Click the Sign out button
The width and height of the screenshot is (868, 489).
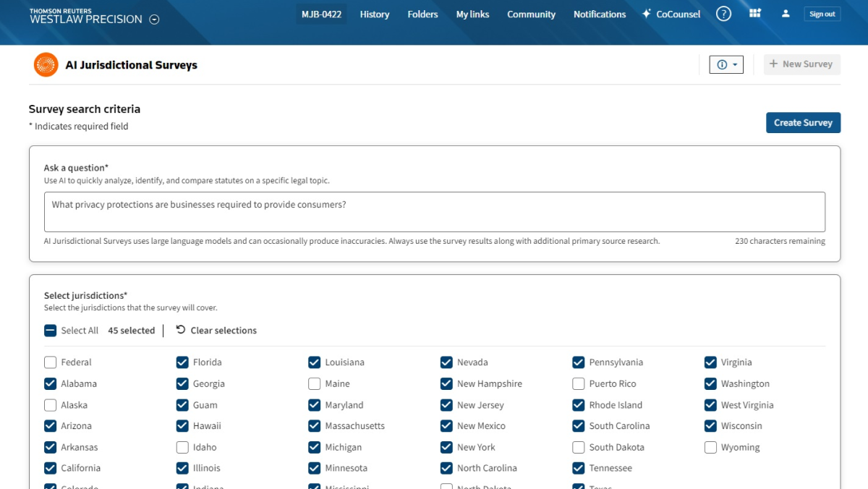tap(822, 14)
